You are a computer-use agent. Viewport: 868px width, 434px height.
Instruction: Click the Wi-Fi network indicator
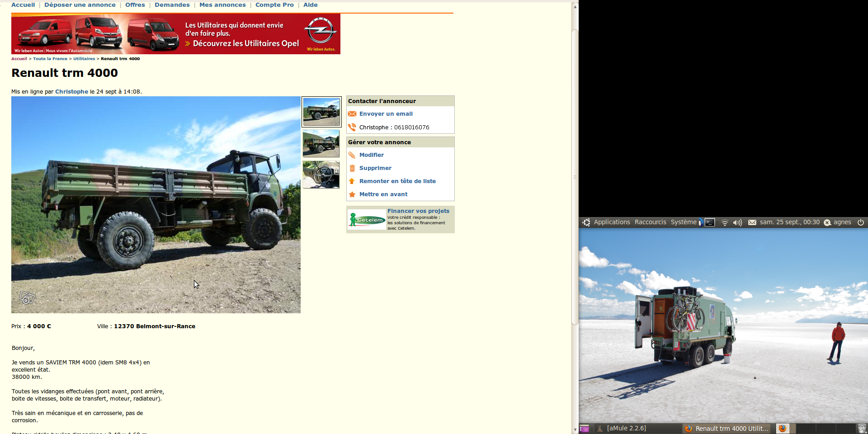click(725, 222)
